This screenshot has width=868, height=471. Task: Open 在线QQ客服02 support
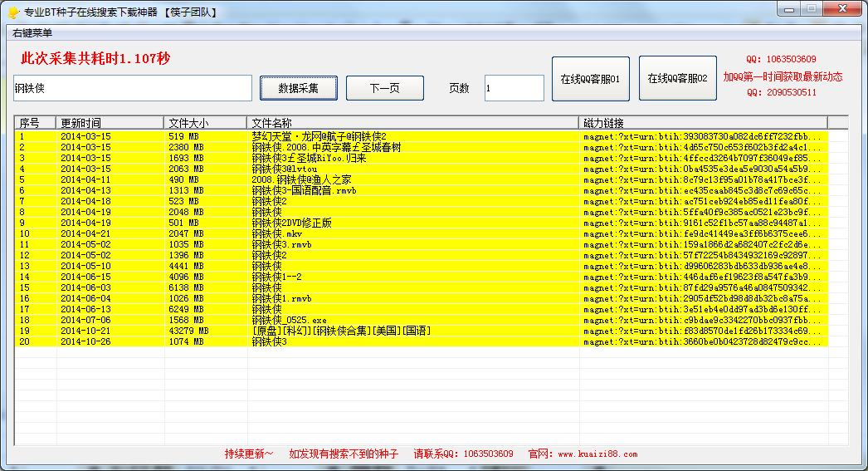pos(678,78)
